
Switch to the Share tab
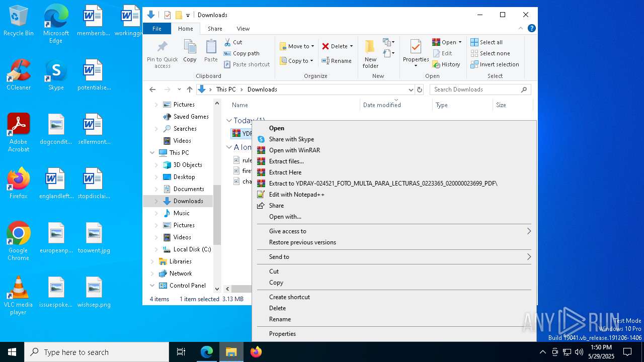coord(215,29)
